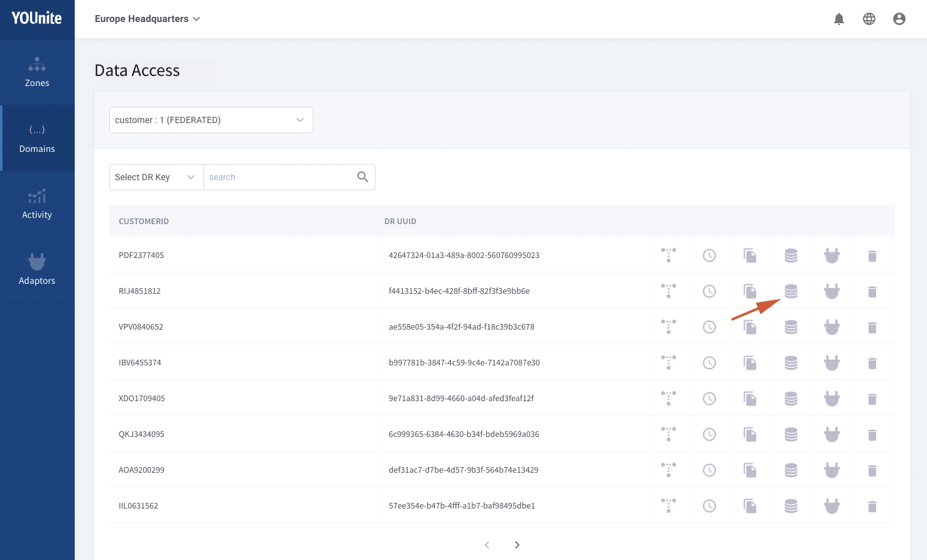The width and height of the screenshot is (927, 560).
Task: Click into the search input field
Action: pyautogui.click(x=279, y=177)
